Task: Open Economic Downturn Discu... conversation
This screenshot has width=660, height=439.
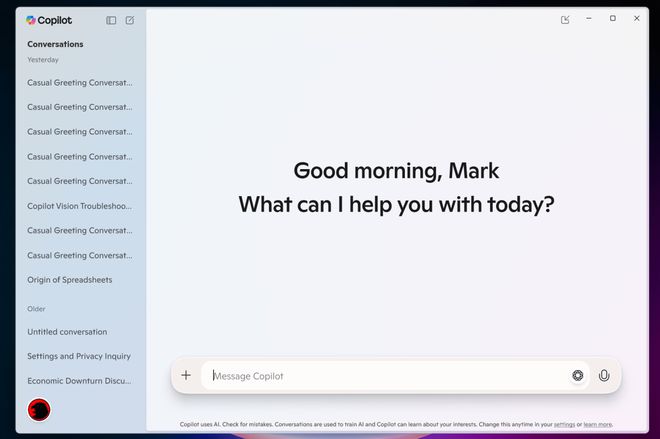Action: click(79, 381)
